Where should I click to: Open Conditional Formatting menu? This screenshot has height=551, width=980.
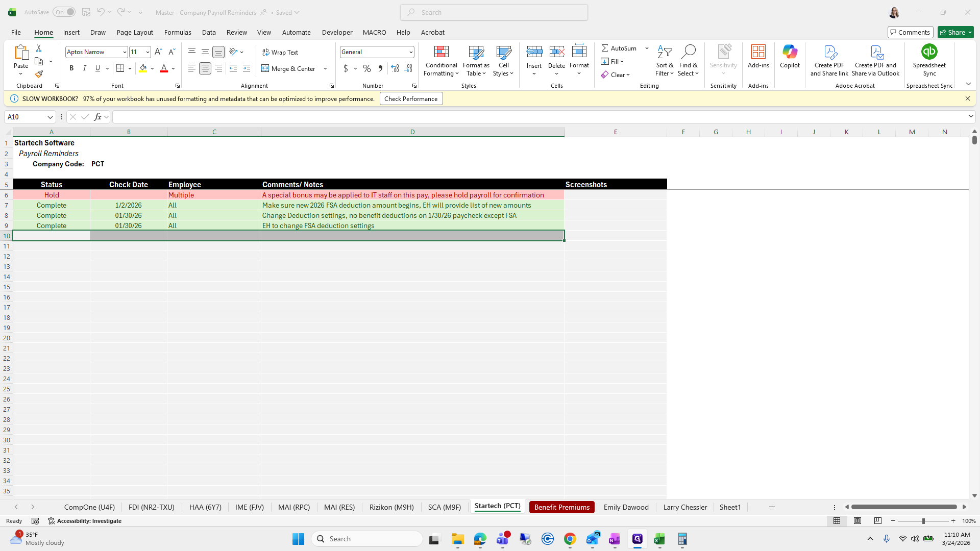(441, 61)
